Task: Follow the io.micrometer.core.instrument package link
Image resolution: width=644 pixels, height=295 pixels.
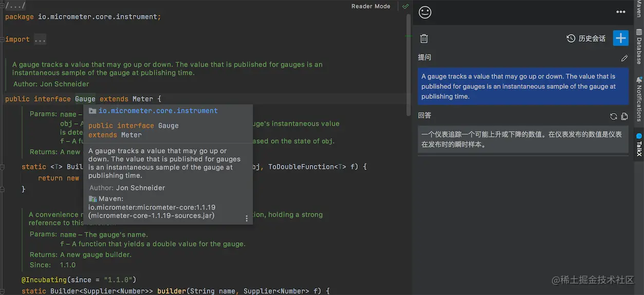Action: 158,110
